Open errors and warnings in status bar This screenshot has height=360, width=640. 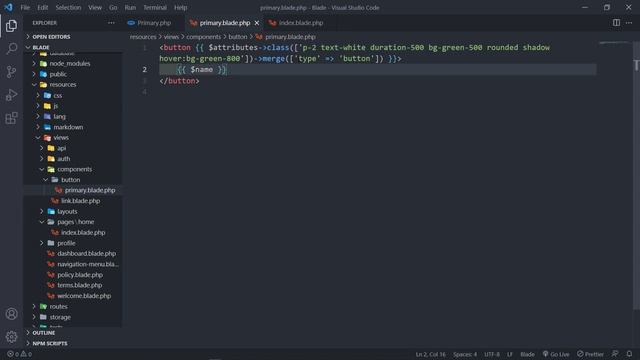pos(19,354)
